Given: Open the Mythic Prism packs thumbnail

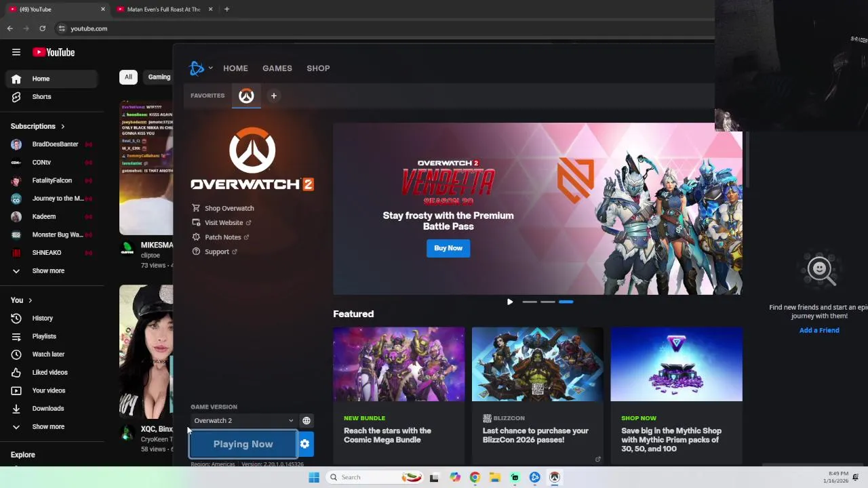Looking at the screenshot, I should click(676, 364).
